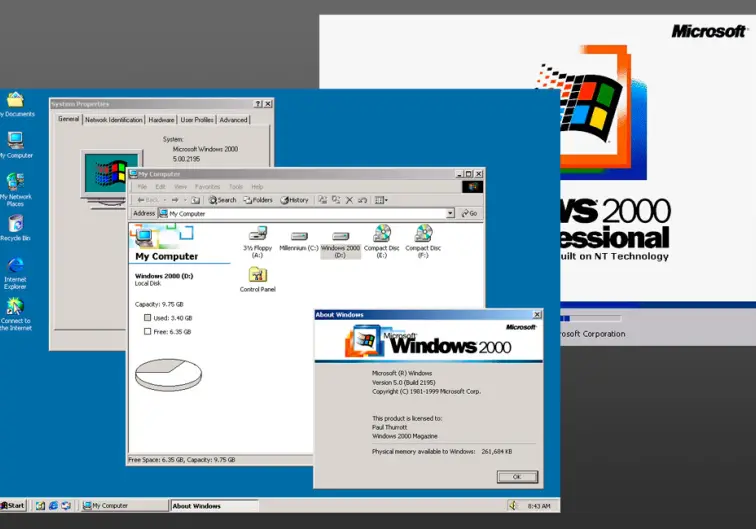
Task: Click the Search toolbar button
Action: [x=222, y=200]
